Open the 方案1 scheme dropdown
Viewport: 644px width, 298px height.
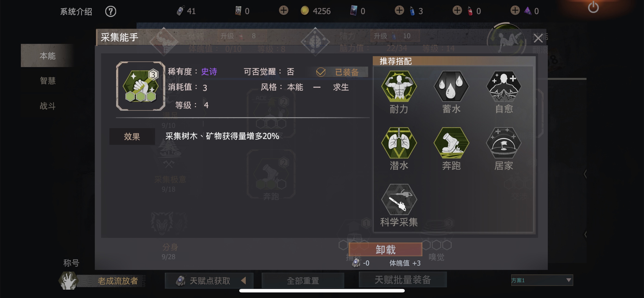542,280
